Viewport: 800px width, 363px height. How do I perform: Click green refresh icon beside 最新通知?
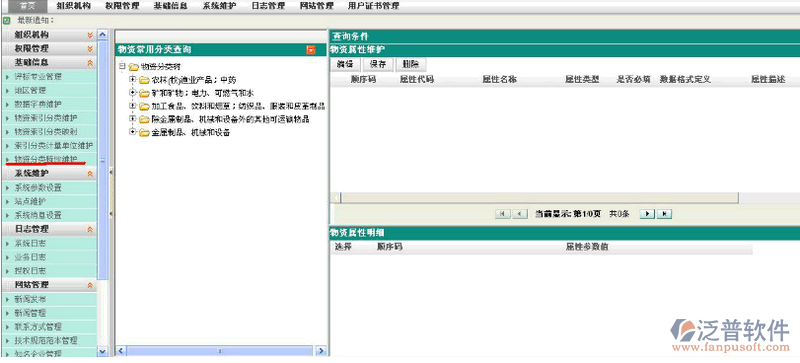click(x=7, y=21)
